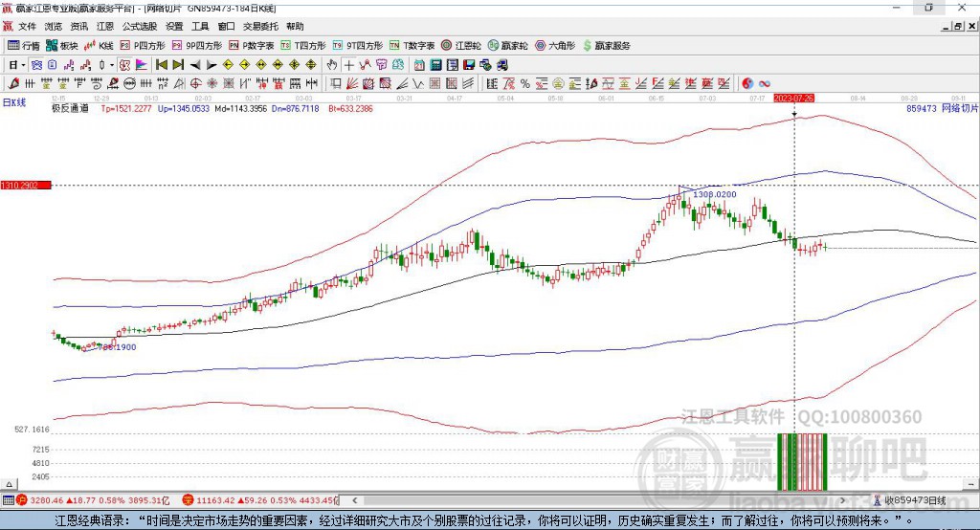The image size is (980, 530).
Task: Open the 江恩轮 Gann wheel
Action: coord(461,46)
